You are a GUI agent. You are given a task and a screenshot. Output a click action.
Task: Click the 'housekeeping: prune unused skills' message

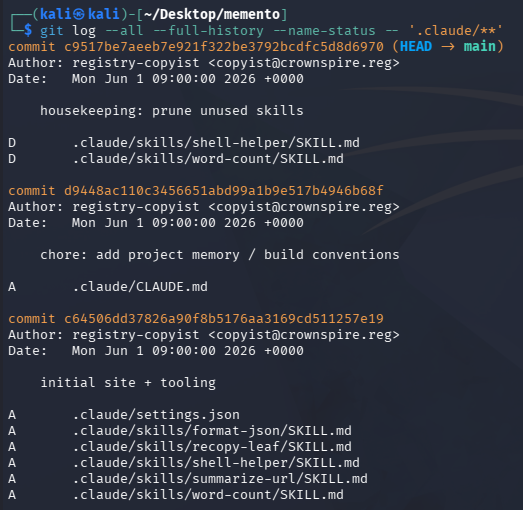172,111
